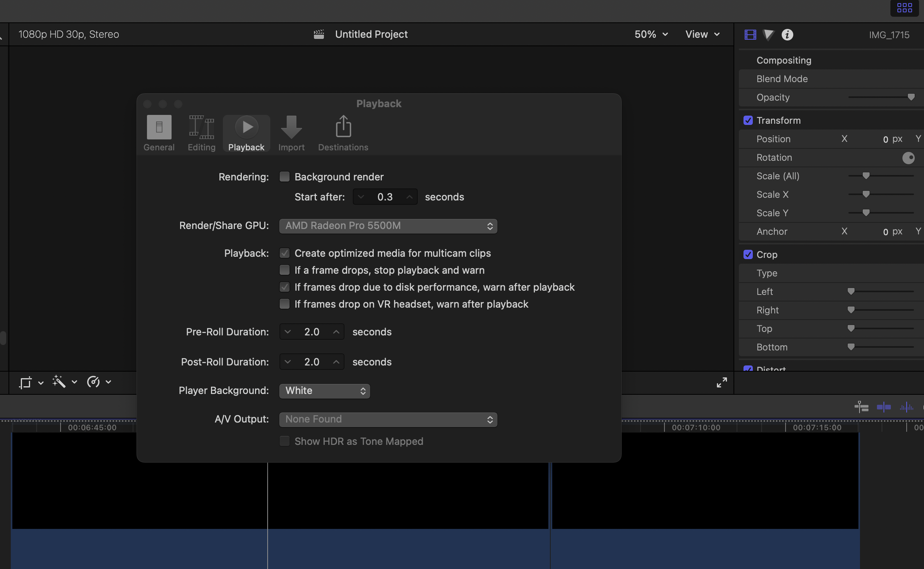Open the retime speedometer icon
Viewport: 924px width, 569px height.
[93, 382]
